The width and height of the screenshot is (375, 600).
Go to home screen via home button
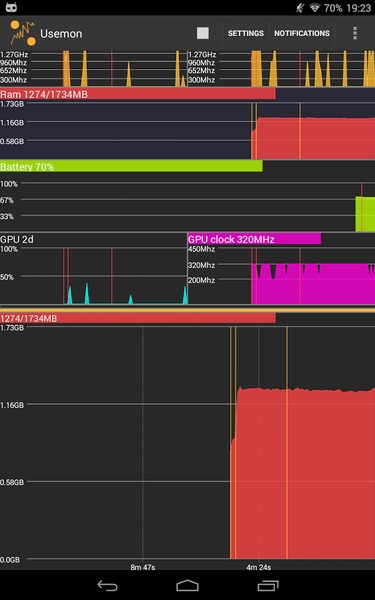(188, 585)
